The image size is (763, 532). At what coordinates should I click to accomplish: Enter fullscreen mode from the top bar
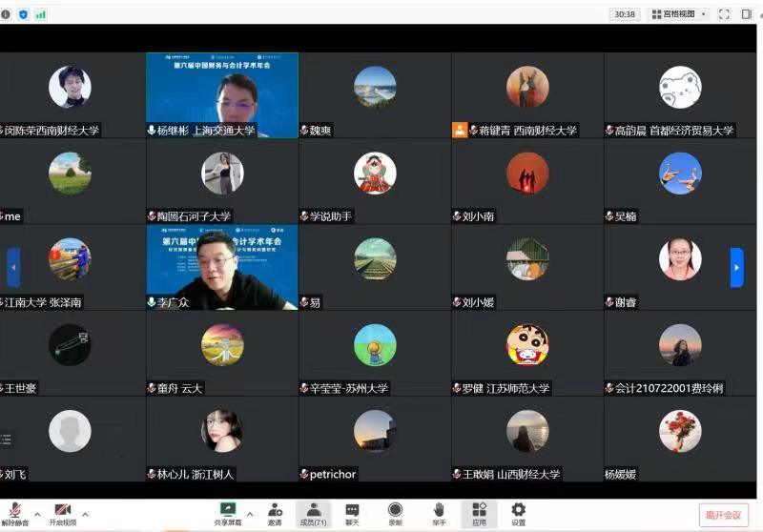(724, 14)
